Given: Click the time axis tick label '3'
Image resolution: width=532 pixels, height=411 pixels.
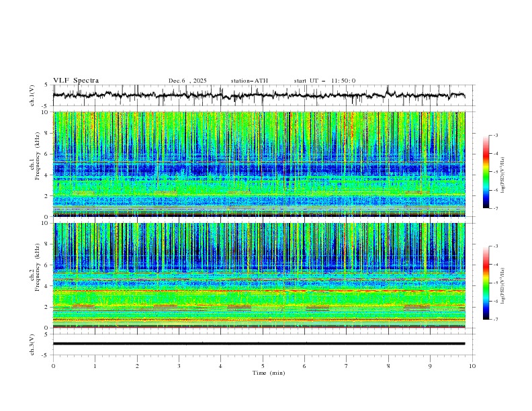Looking at the screenshot, I should pyautogui.click(x=179, y=366).
